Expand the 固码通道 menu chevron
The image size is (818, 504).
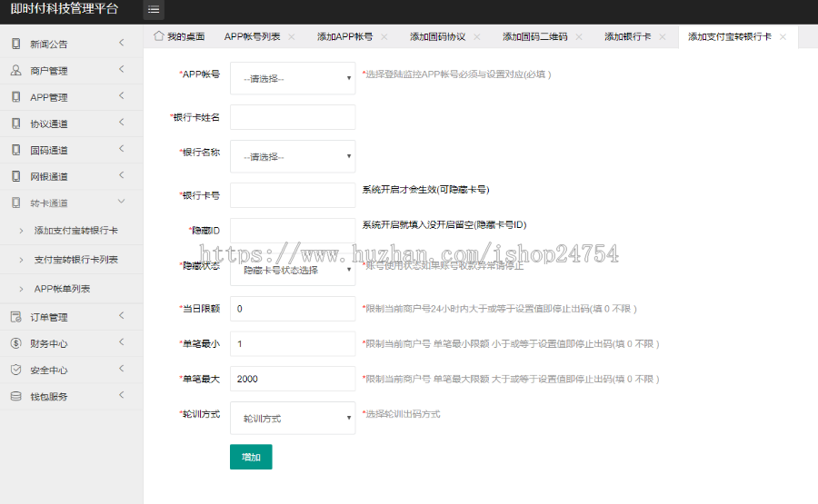tap(122, 149)
